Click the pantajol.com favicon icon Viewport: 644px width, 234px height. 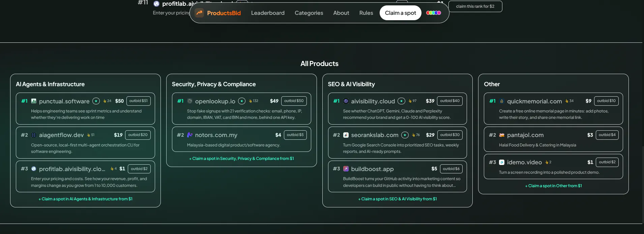click(x=502, y=135)
